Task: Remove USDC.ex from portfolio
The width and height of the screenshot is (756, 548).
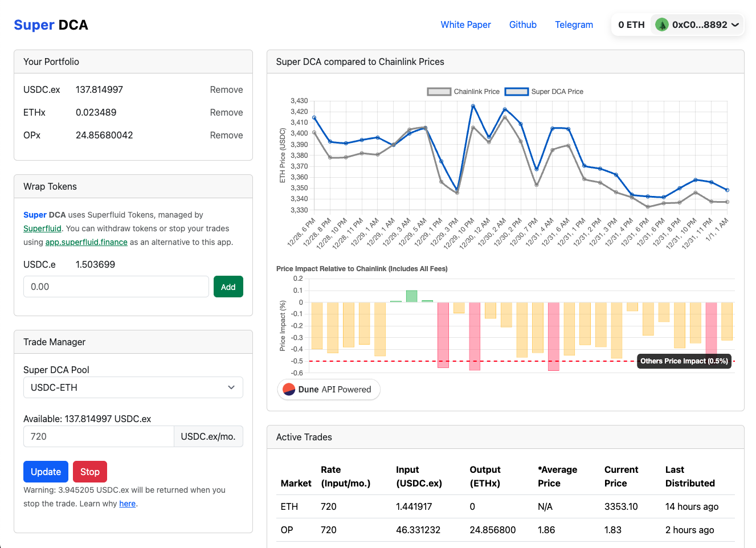Action: click(x=226, y=89)
